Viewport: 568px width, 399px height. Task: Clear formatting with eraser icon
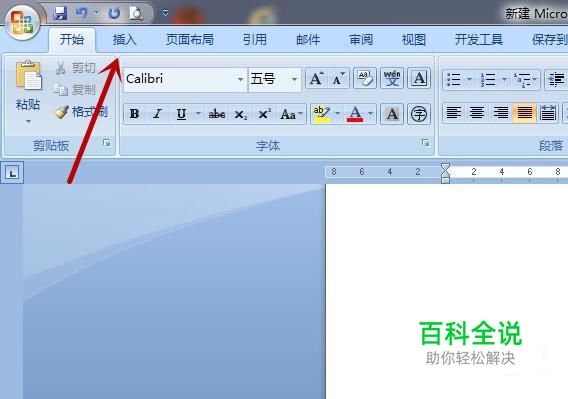tap(365, 78)
